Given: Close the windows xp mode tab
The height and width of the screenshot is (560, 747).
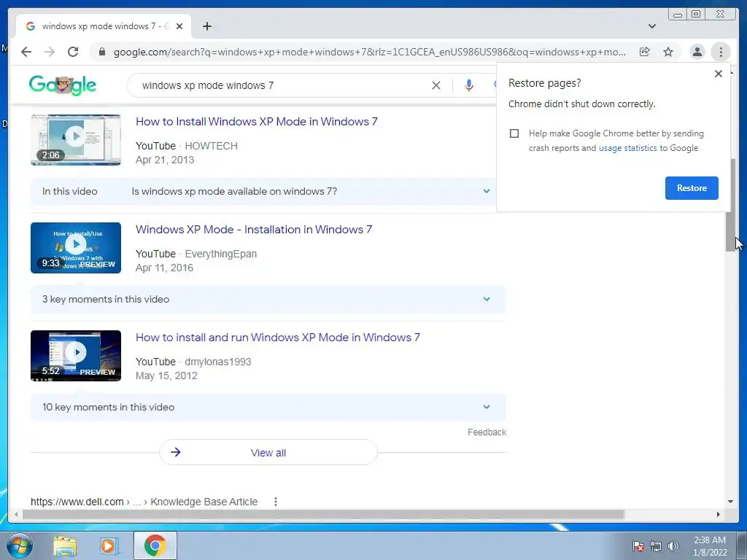Looking at the screenshot, I should pyautogui.click(x=179, y=26).
